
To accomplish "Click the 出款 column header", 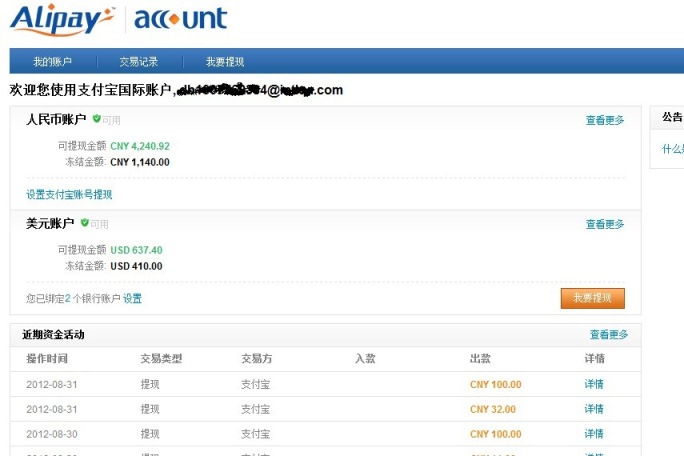I will 480,359.
